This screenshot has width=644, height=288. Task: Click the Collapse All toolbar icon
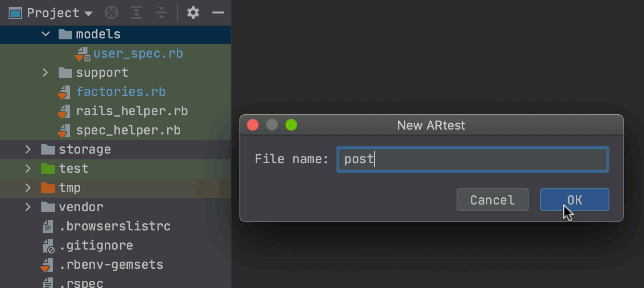click(x=162, y=13)
